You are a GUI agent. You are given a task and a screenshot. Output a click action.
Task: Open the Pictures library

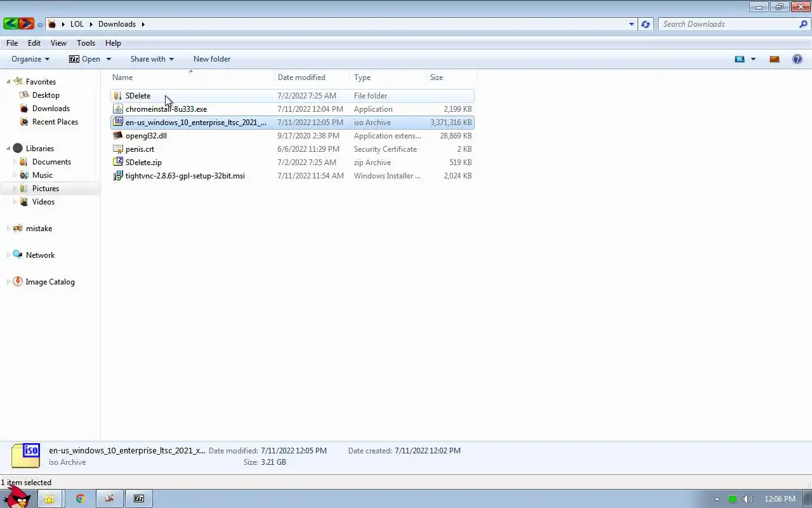[46, 189]
